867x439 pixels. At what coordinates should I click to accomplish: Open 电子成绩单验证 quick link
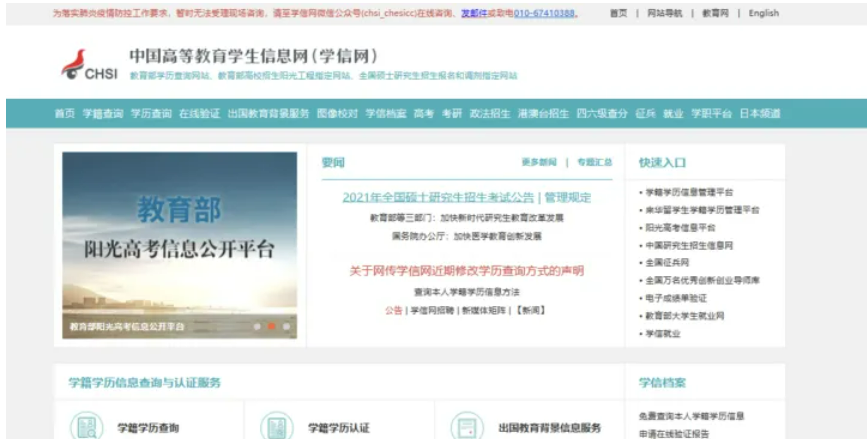pyautogui.click(x=676, y=299)
